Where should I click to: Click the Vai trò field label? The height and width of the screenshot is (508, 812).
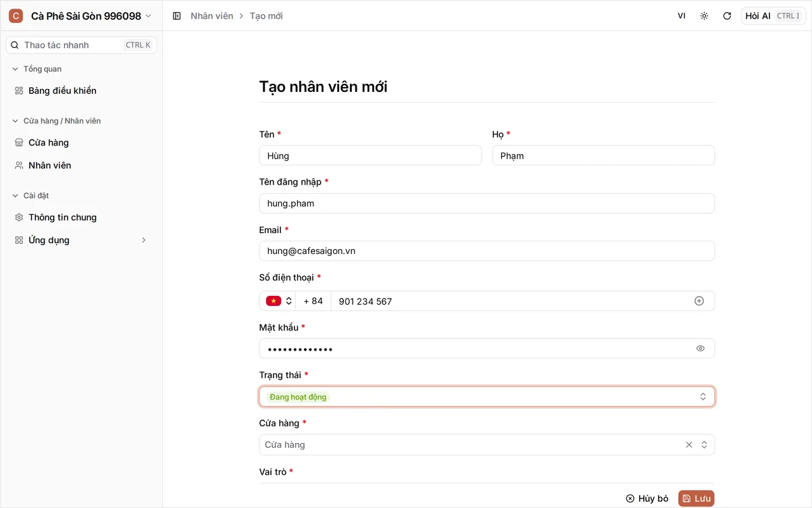273,472
